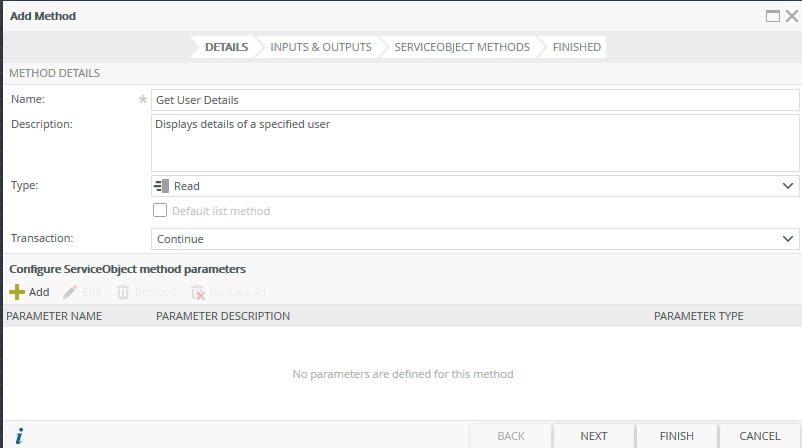Viewport: 802px width, 448px height.
Task: Click the Remove trash icon
Action: (124, 292)
